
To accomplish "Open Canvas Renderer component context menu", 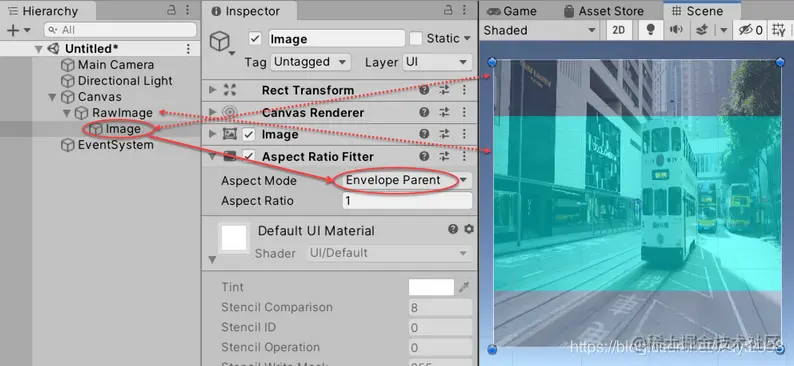I will coord(464,112).
